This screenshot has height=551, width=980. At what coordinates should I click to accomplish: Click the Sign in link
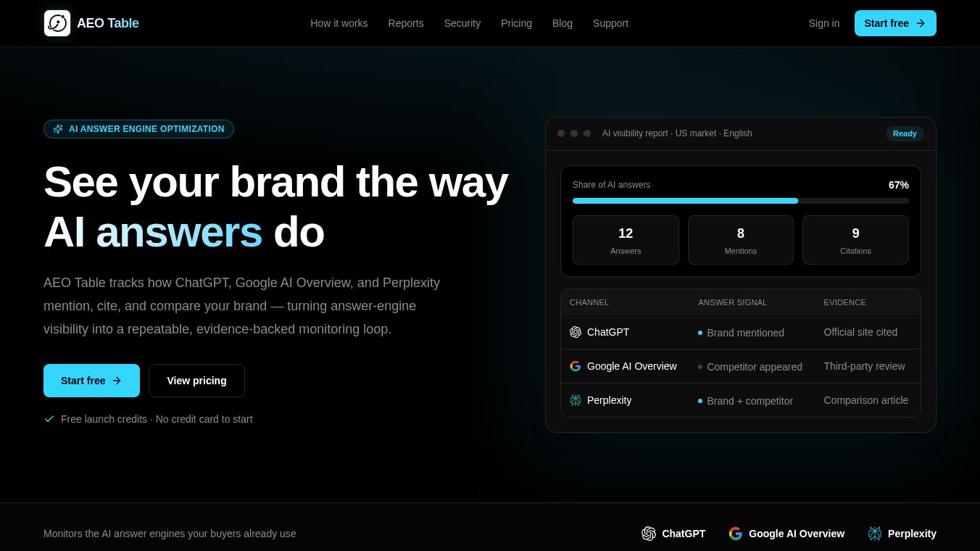tap(824, 23)
